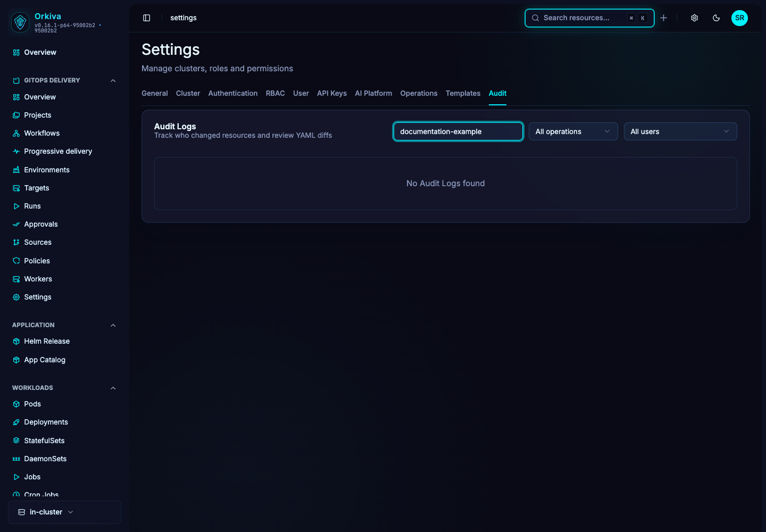Screen dimensions: 766x532
Task: Click the Search resources field
Action: [589, 18]
